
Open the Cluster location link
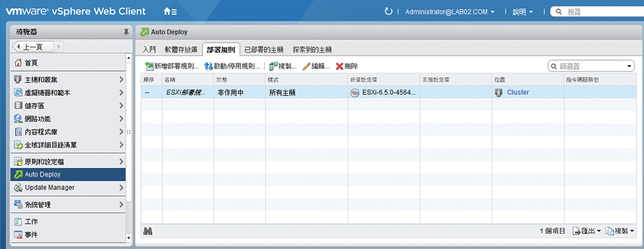518,93
